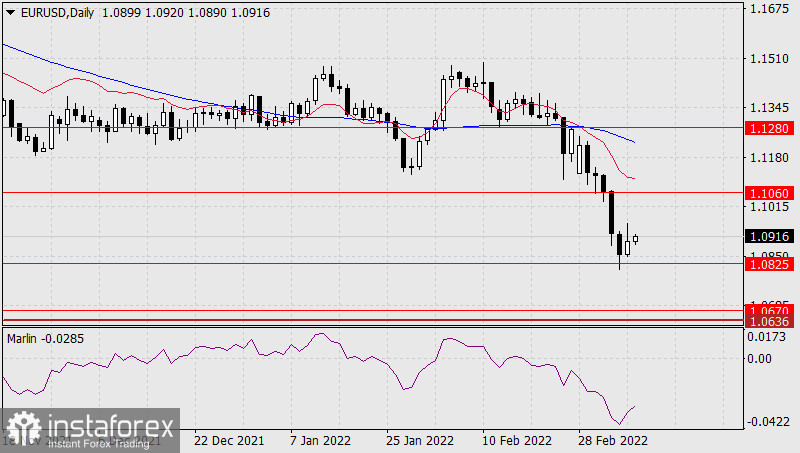Select the 1.0825 red price level label
This screenshot has height=453, width=800.
point(769,264)
